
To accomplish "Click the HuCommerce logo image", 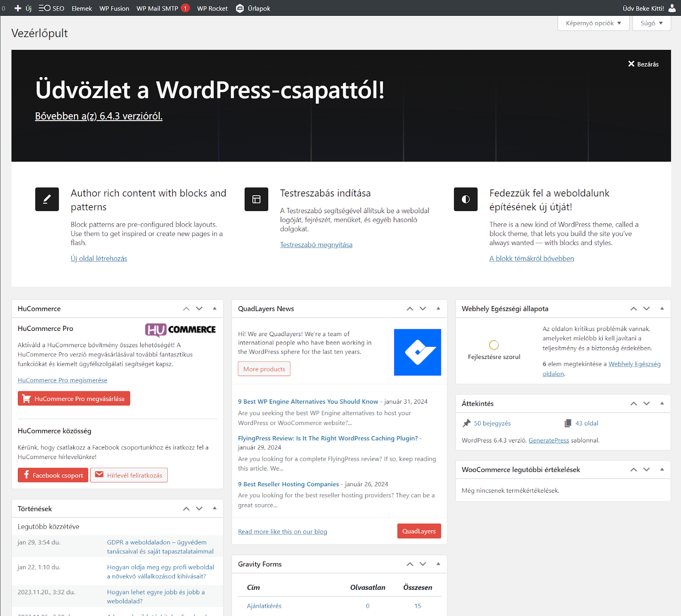I will point(180,330).
